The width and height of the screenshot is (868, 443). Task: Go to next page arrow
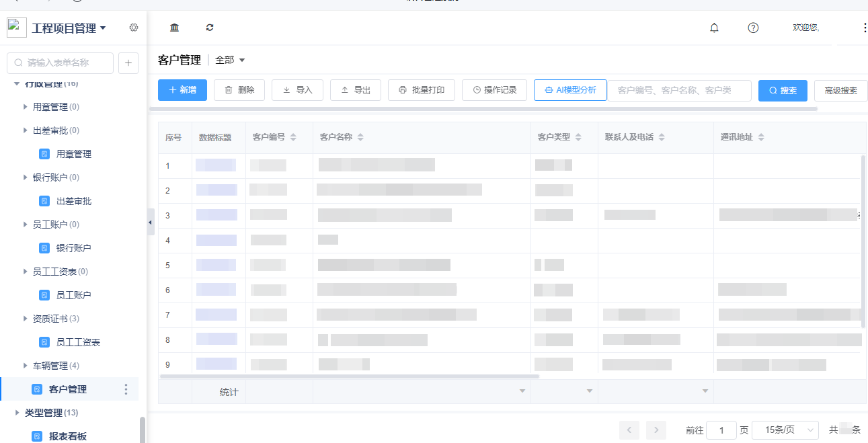(656, 430)
